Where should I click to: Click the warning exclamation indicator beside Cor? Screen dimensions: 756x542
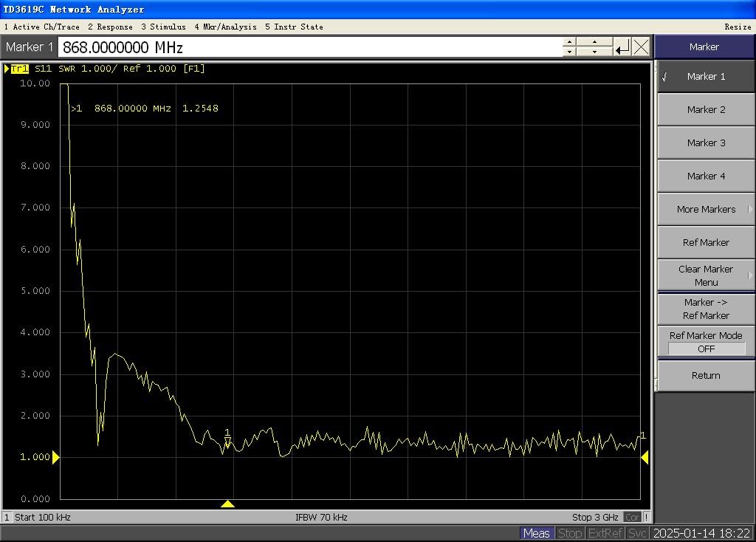[645, 517]
